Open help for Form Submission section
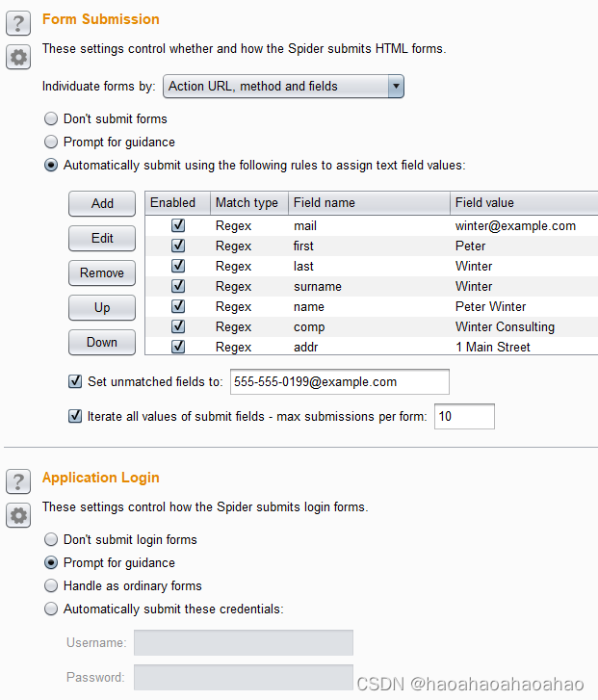The image size is (598, 700). point(18,23)
